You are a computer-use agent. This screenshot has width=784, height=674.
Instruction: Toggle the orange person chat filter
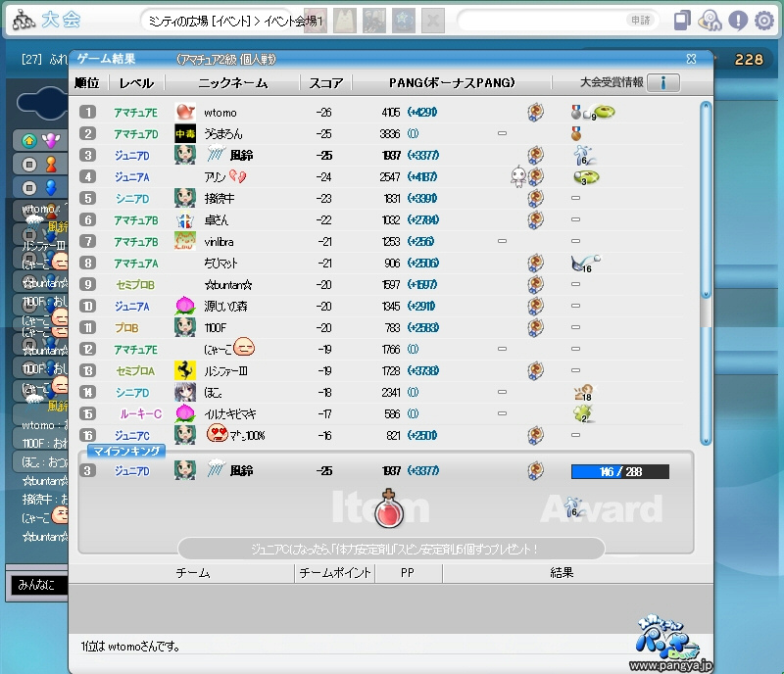pyautogui.click(x=50, y=164)
